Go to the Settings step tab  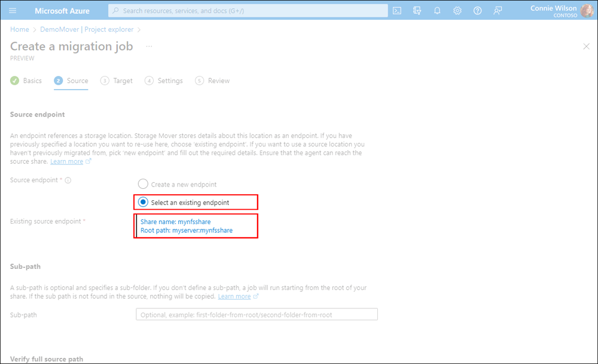[164, 81]
